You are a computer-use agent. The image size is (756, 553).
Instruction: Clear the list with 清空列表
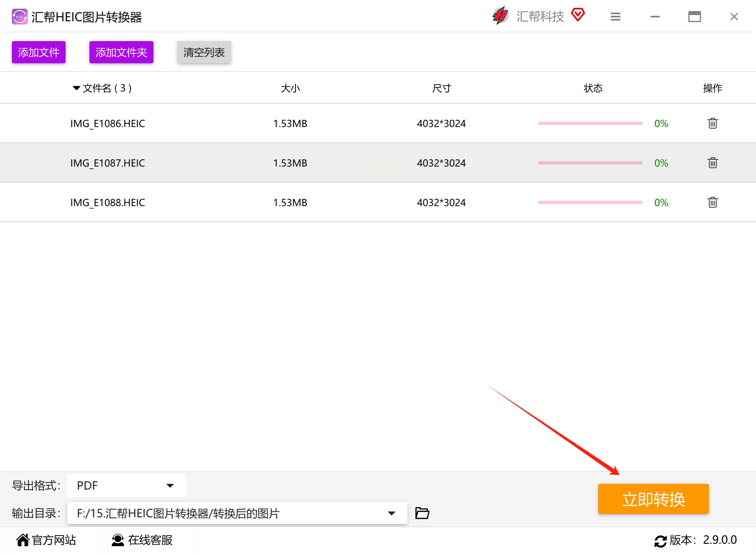click(x=204, y=52)
